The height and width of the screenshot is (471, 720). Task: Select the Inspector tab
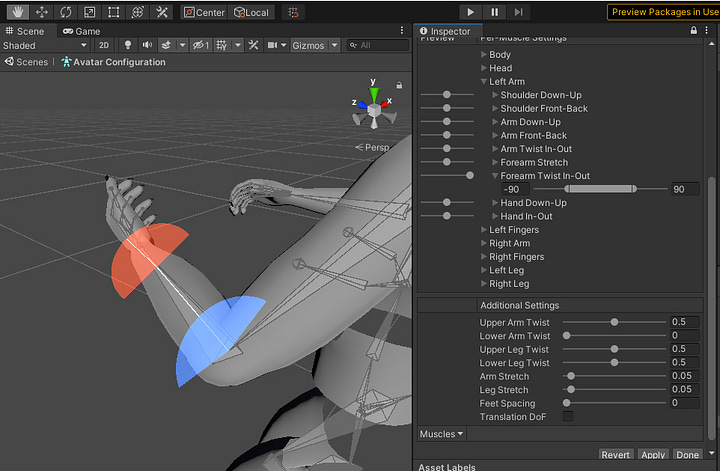pyautogui.click(x=445, y=31)
